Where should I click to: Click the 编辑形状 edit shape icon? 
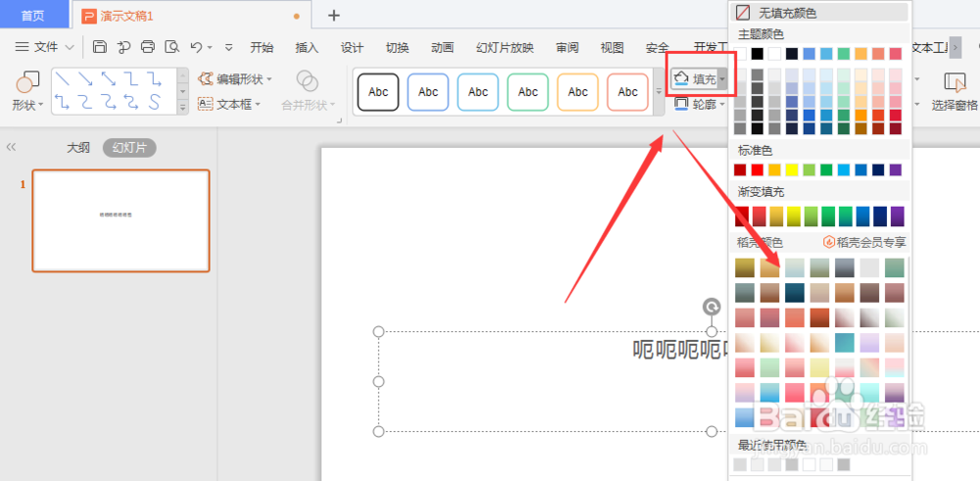coord(205,79)
